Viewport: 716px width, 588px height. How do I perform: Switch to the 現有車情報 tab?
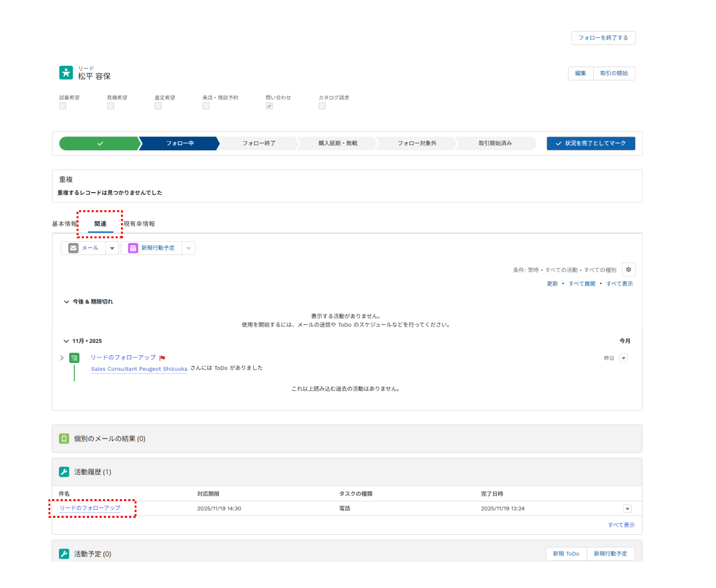point(139,224)
